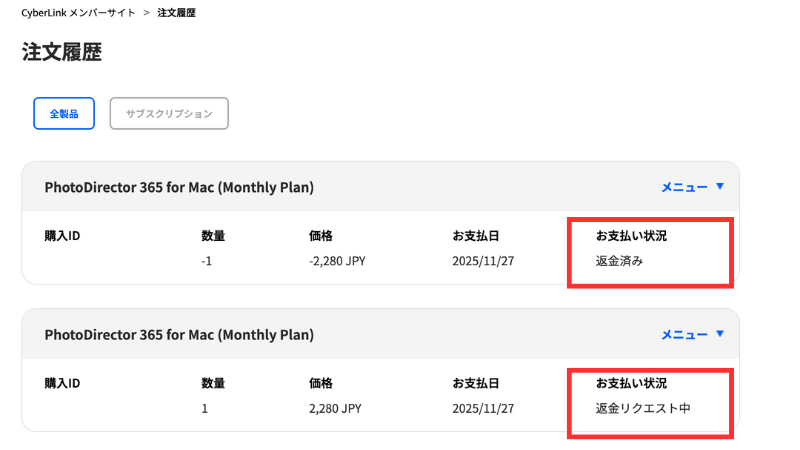This screenshot has width=800, height=450.
Task: Click the triangle arrow on 返金リクエスト中 order's header
Action: [719, 334]
